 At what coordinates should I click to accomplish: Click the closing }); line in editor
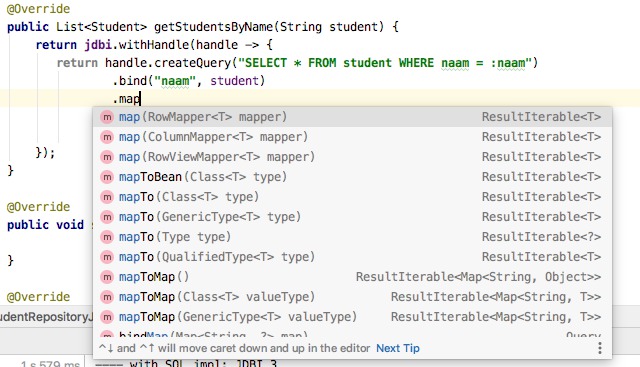[x=45, y=153]
